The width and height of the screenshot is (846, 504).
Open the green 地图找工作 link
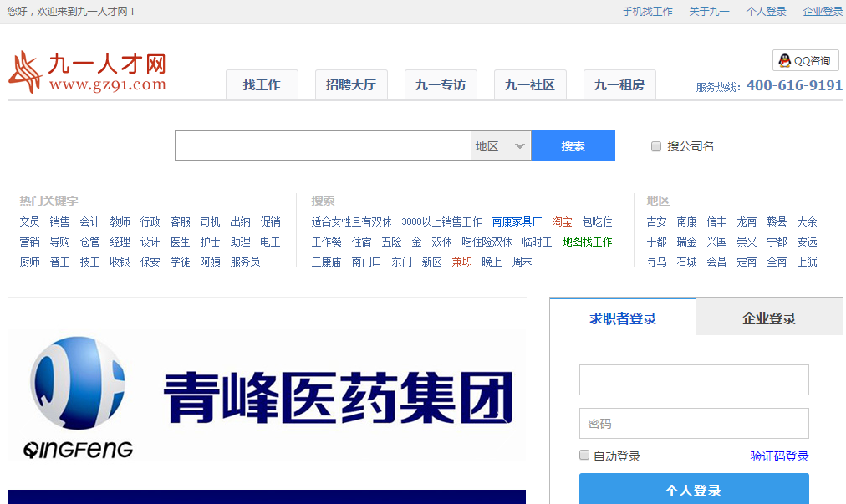coord(587,242)
